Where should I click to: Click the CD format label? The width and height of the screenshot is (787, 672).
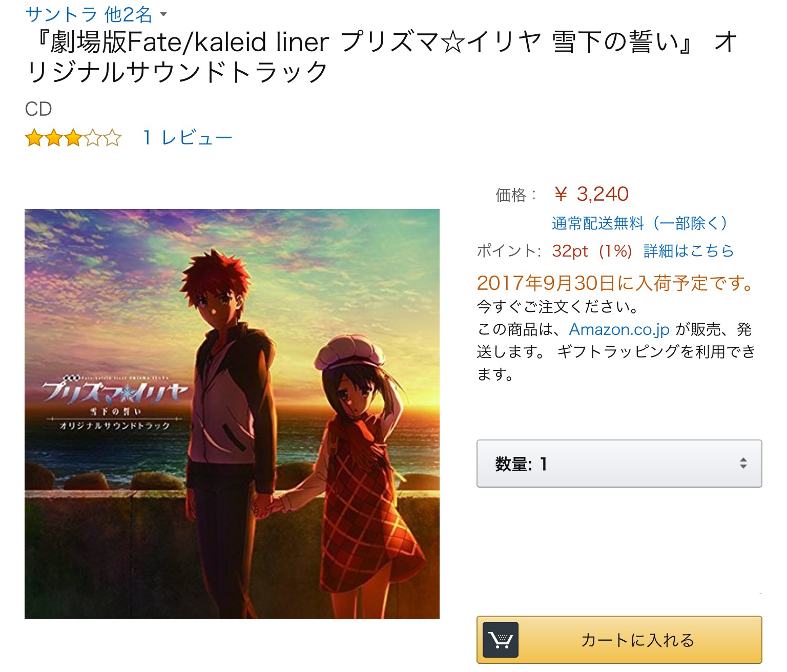(38, 109)
